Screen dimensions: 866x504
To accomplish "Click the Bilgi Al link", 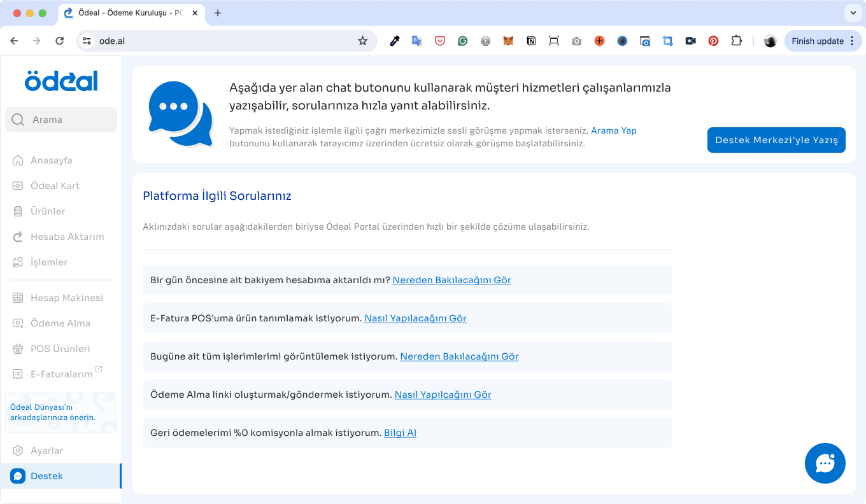I will click(x=400, y=433).
